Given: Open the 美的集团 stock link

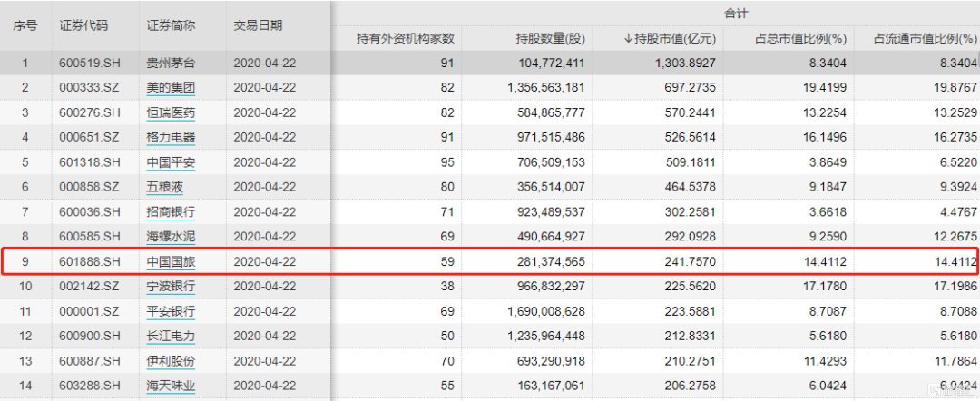Looking at the screenshot, I should (x=171, y=87).
